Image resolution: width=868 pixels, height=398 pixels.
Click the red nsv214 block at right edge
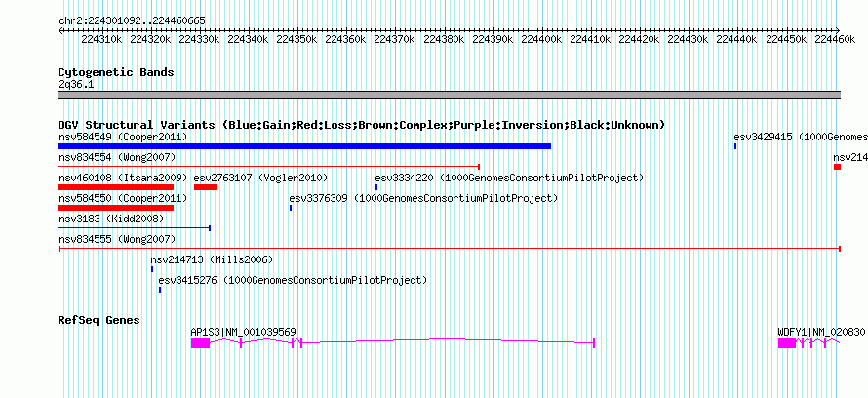point(837,167)
